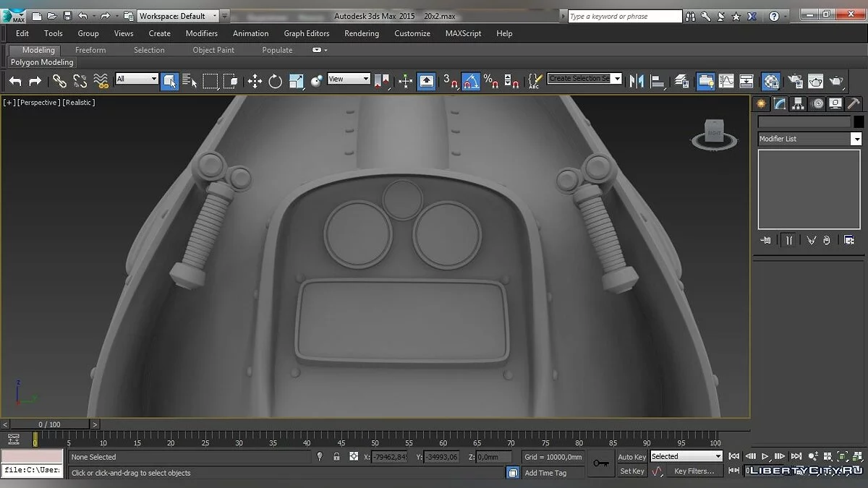Select the Select and Move tool
868x488 pixels.
(255, 81)
